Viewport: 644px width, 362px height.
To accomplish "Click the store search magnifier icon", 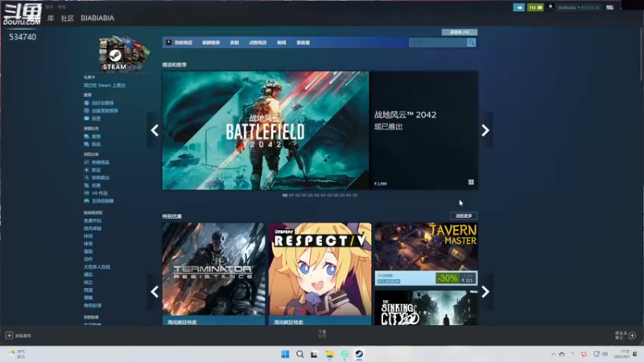I will [x=471, y=43].
